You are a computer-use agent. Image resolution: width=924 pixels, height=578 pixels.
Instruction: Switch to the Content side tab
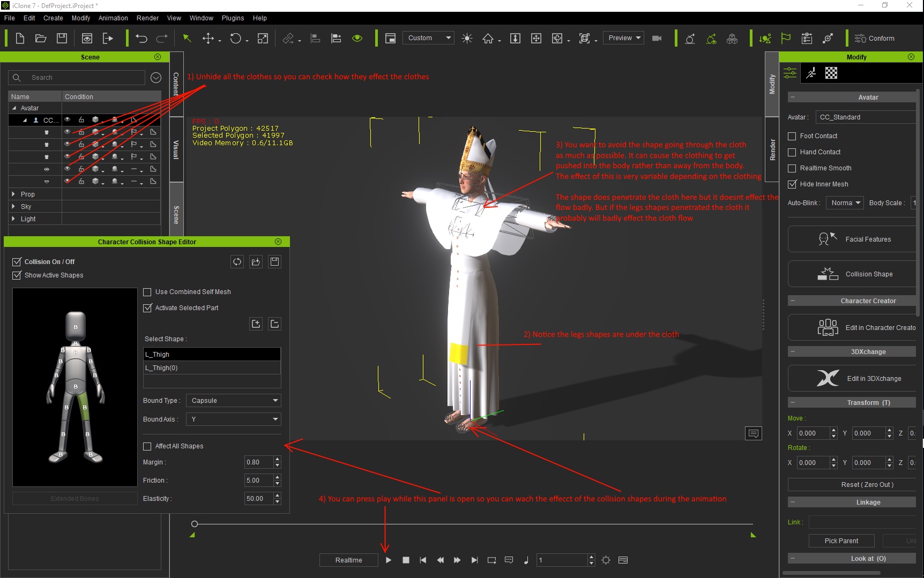pyautogui.click(x=176, y=84)
